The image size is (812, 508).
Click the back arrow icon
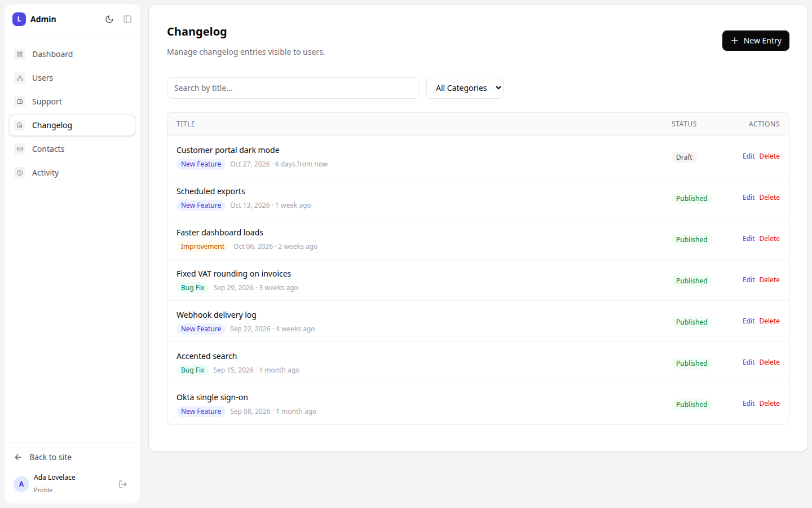[x=18, y=457]
